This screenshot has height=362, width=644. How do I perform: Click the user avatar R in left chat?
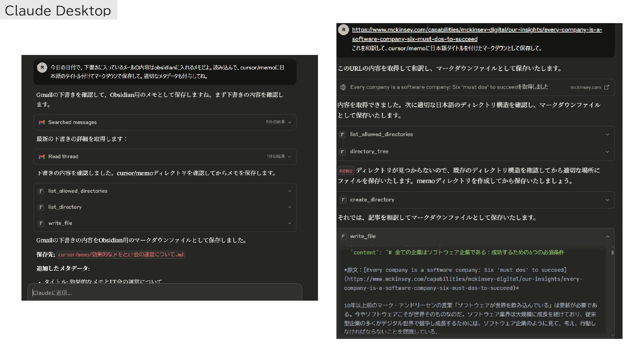pos(42,67)
